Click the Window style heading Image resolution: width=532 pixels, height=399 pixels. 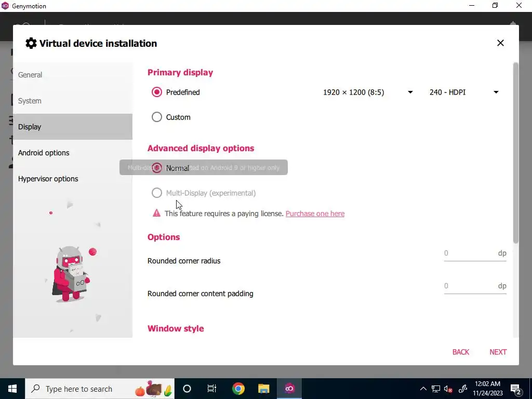click(x=176, y=328)
